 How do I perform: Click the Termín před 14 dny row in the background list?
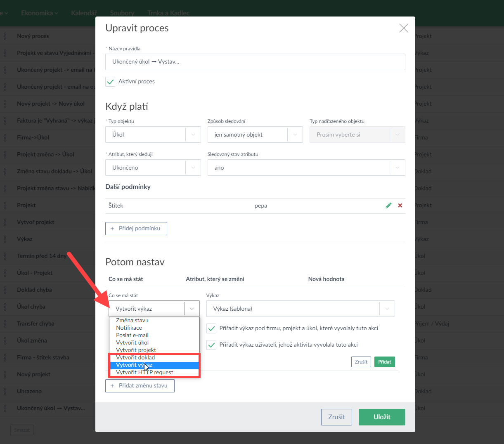tap(42, 256)
